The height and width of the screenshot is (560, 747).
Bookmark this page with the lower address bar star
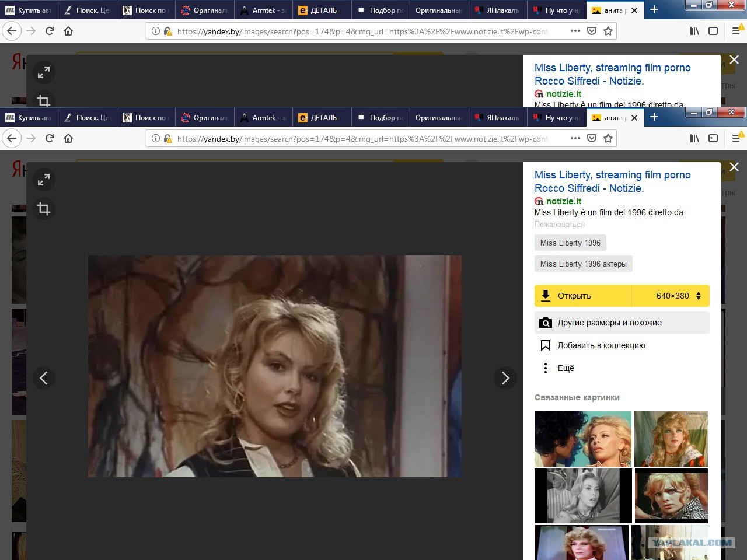click(x=608, y=138)
